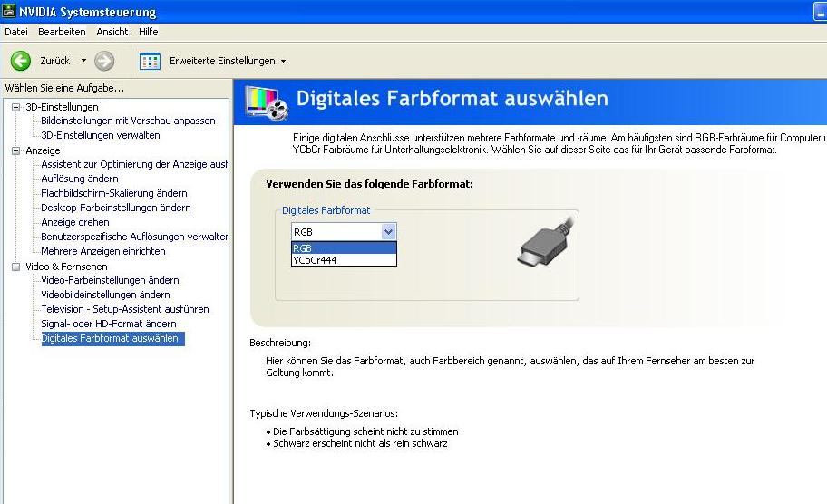Open the Erweiterte Einstellungen dropdown
This screenshot has height=504, width=827.
[x=283, y=61]
